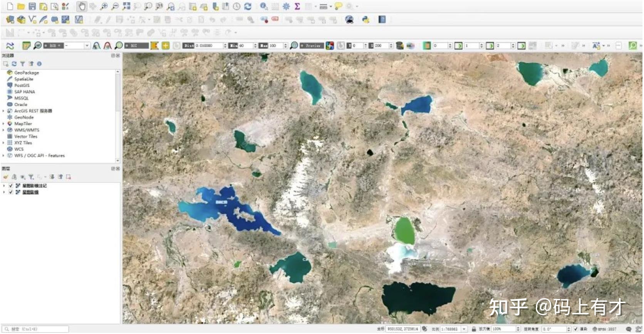The image size is (644, 334).
Task: Create a new project with the blank page icon
Action: [10, 6]
